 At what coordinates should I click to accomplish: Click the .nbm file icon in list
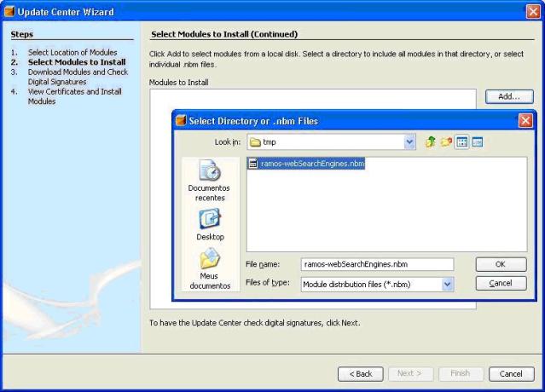pyautogui.click(x=253, y=163)
